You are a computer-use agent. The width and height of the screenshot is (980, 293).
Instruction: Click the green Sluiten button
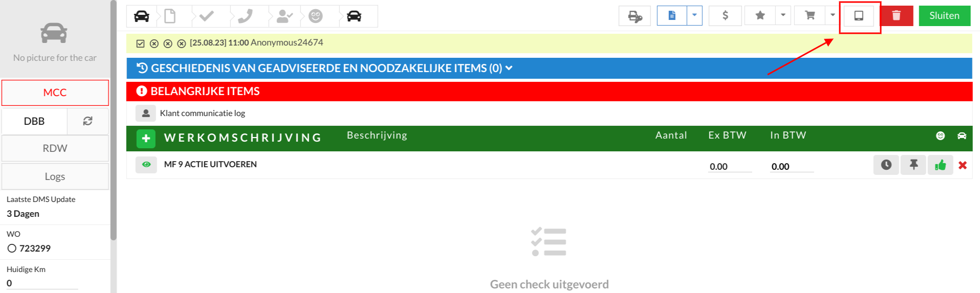click(945, 16)
